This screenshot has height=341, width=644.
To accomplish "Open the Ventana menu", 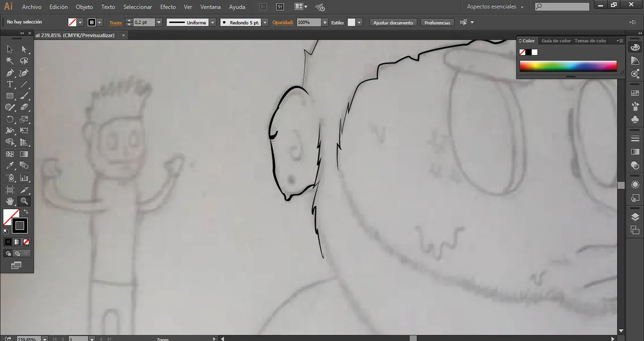I will (210, 7).
